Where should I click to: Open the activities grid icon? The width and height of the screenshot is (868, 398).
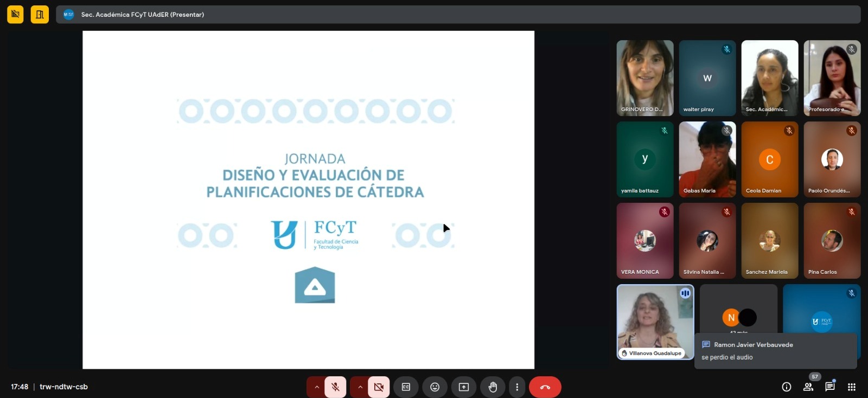point(851,387)
